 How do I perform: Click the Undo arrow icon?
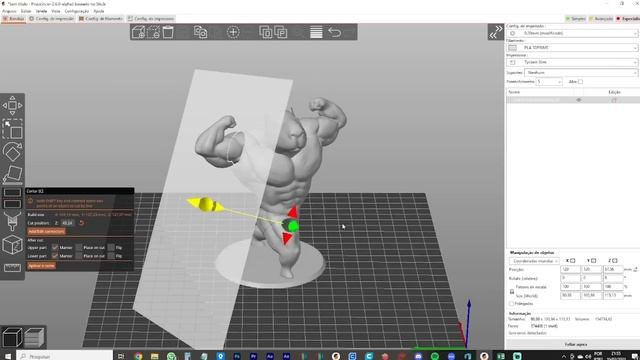click(x=334, y=32)
